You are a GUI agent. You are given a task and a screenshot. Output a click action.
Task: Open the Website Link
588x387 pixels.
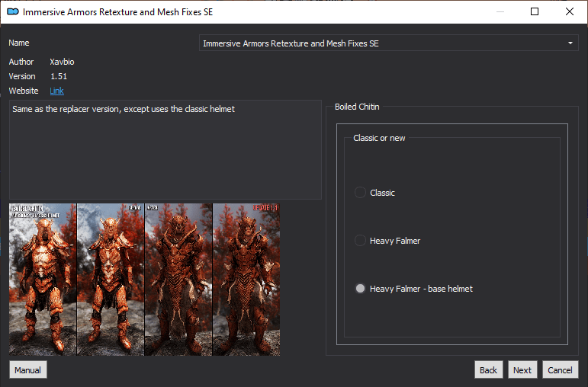pyautogui.click(x=56, y=91)
